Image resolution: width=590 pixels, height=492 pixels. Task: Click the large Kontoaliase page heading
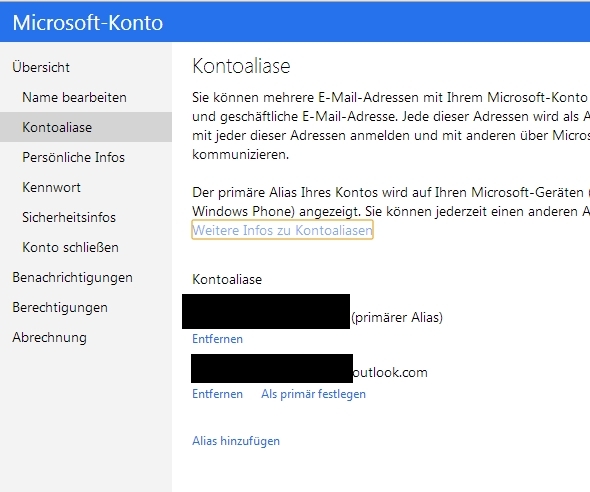pyautogui.click(x=241, y=66)
